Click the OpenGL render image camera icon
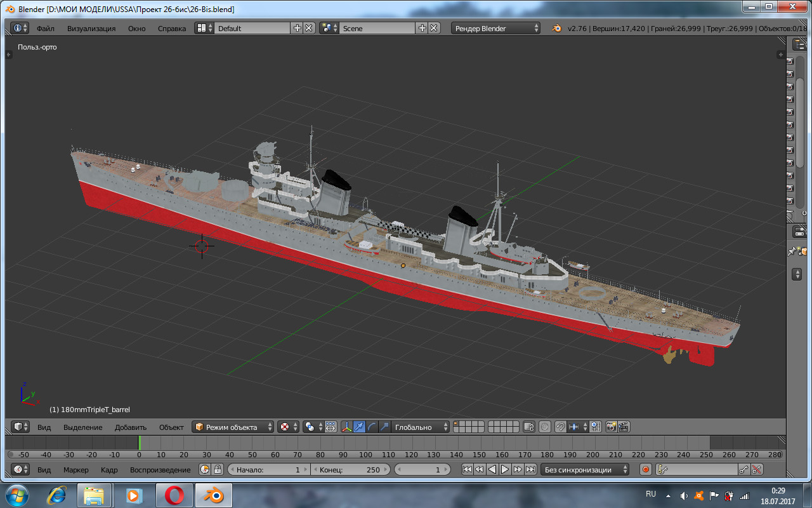This screenshot has height=508, width=812. (x=612, y=427)
